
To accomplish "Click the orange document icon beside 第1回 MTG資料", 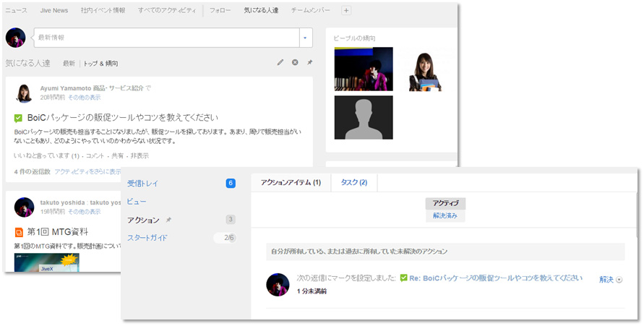I will [18, 232].
